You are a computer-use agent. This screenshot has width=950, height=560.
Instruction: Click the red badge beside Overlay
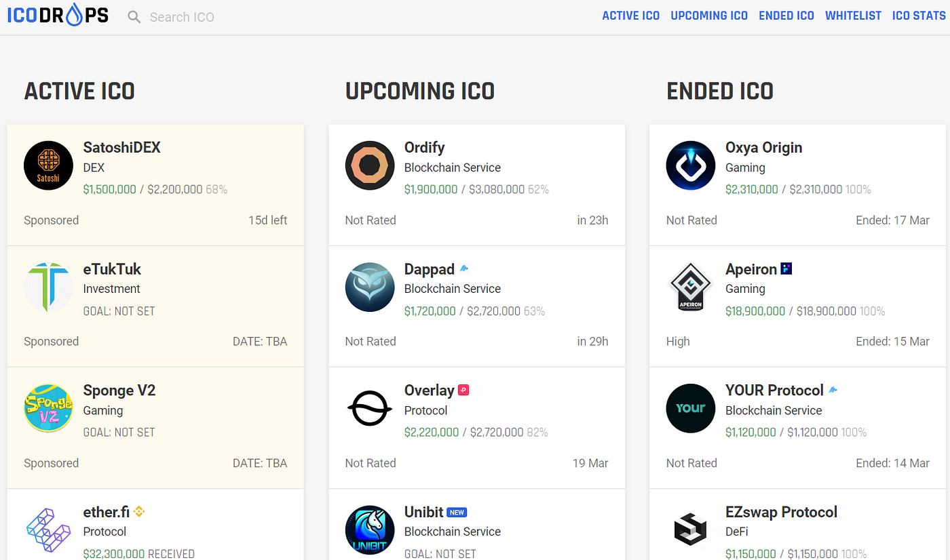[x=463, y=390]
